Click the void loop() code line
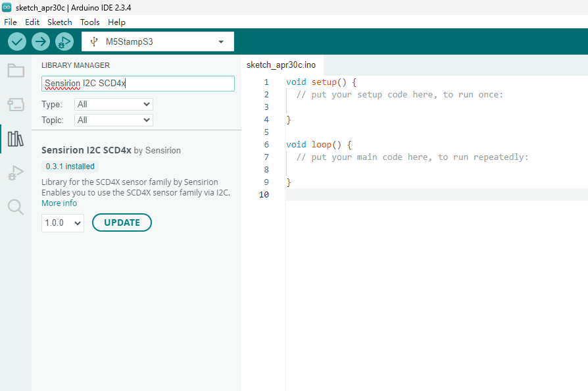This screenshot has height=391, width=588. pos(319,144)
